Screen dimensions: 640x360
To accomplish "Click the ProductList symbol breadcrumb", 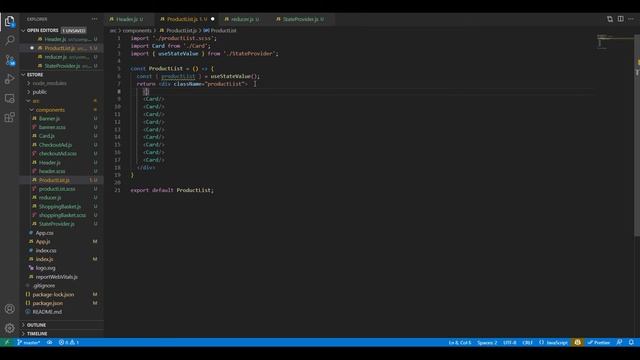I will coord(220,31).
